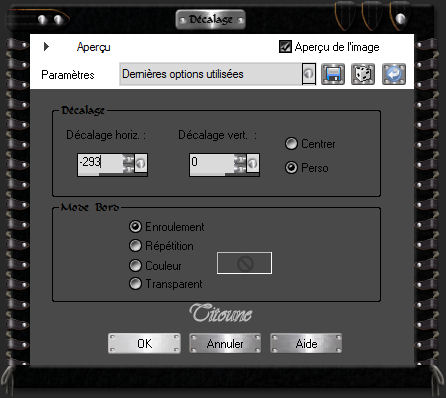
Task: Open the Décalage vert. slider dropdown button
Action: pos(253,163)
